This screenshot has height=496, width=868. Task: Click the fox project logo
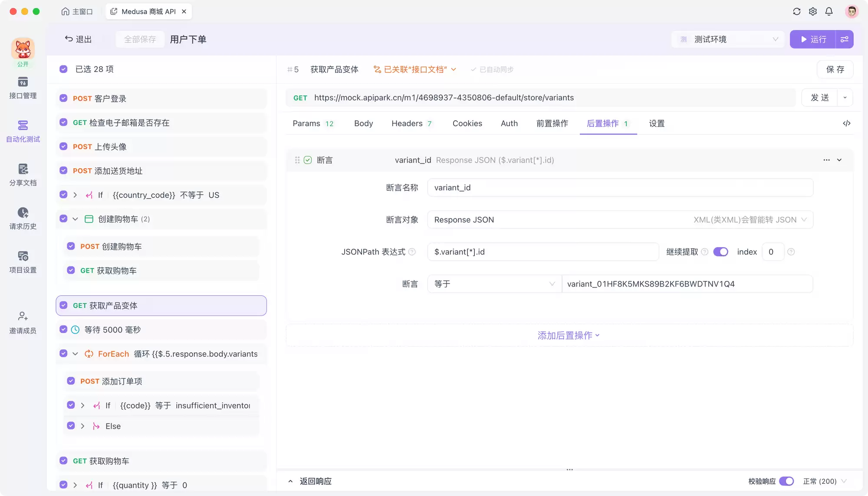point(23,49)
